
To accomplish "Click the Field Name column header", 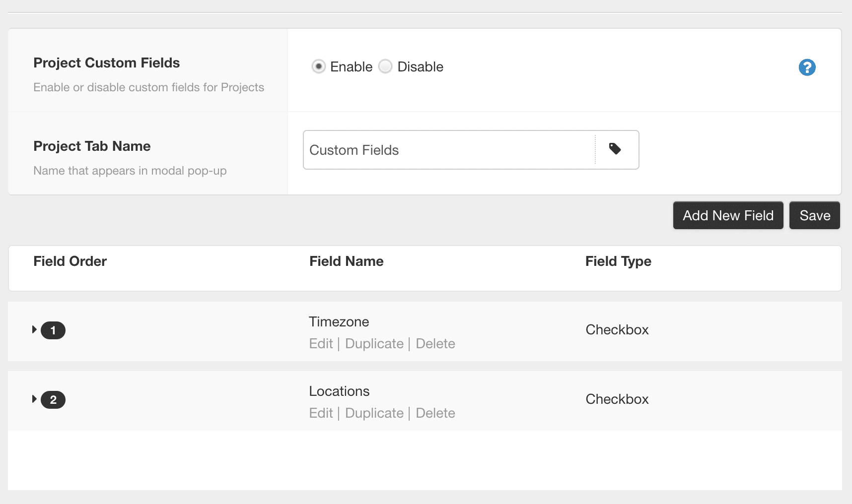I will [x=346, y=261].
